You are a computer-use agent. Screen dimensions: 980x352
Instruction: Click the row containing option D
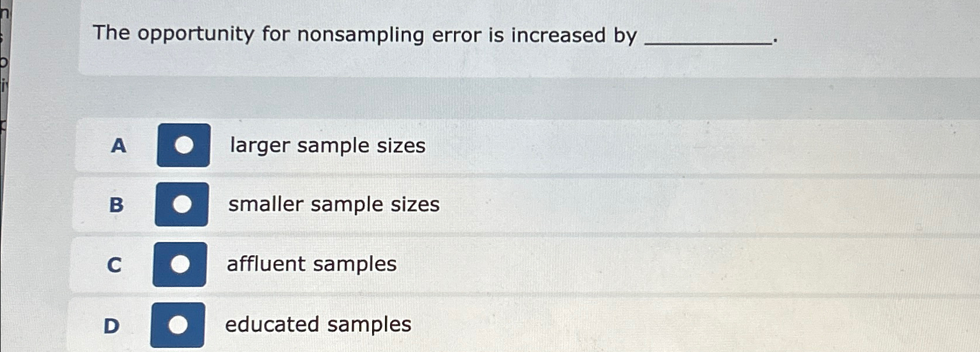(524, 325)
